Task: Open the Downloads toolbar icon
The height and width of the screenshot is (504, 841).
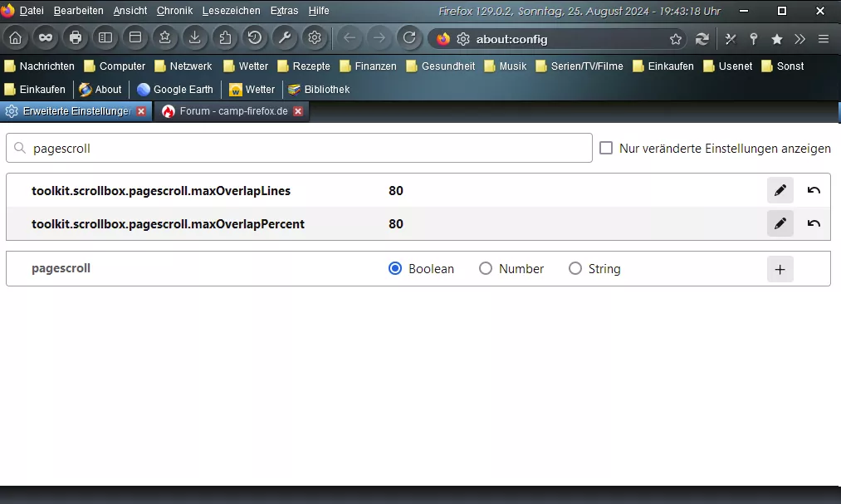Action: pyautogui.click(x=195, y=38)
